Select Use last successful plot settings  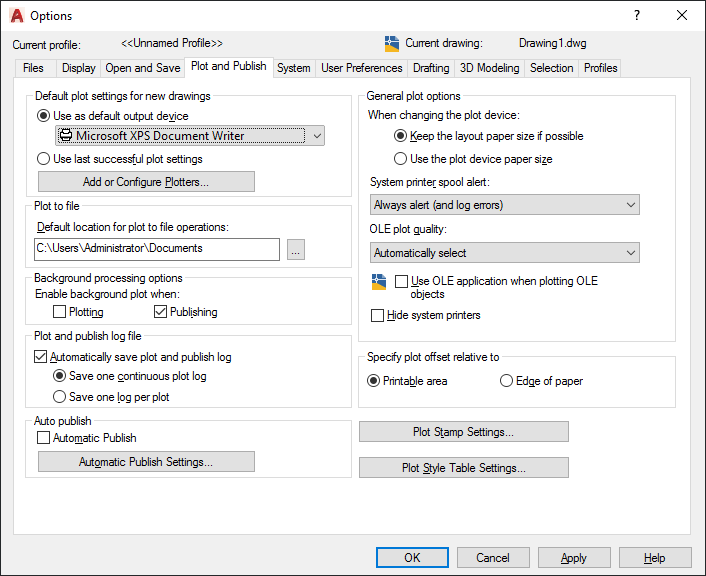(43, 159)
